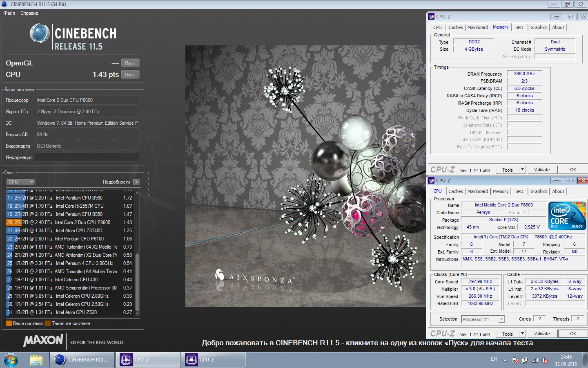The width and height of the screenshot is (588, 368).
Task: Open Memory tab in lower CPU-Z window
Action: click(x=501, y=191)
